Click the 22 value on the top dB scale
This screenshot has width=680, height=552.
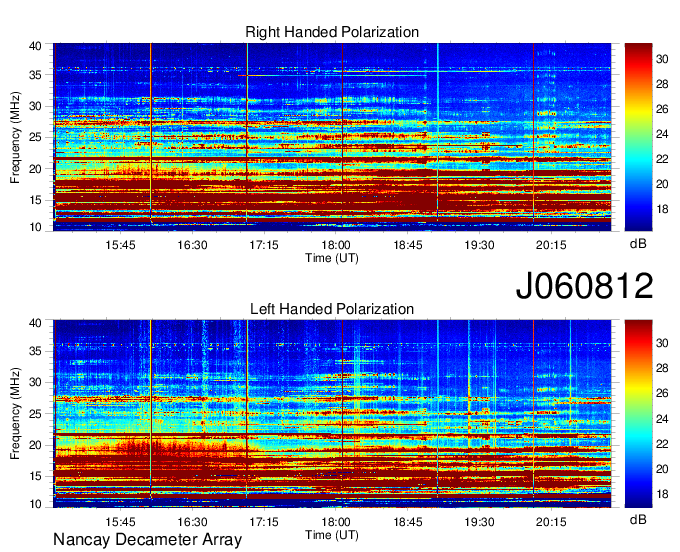pyautogui.click(x=662, y=159)
